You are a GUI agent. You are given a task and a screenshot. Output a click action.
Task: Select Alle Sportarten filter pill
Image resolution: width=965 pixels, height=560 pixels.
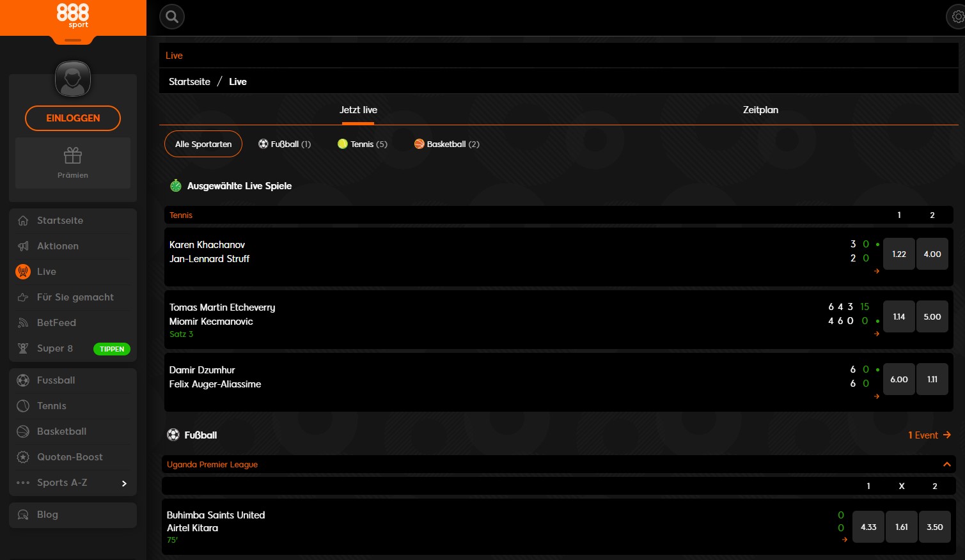[x=203, y=144]
